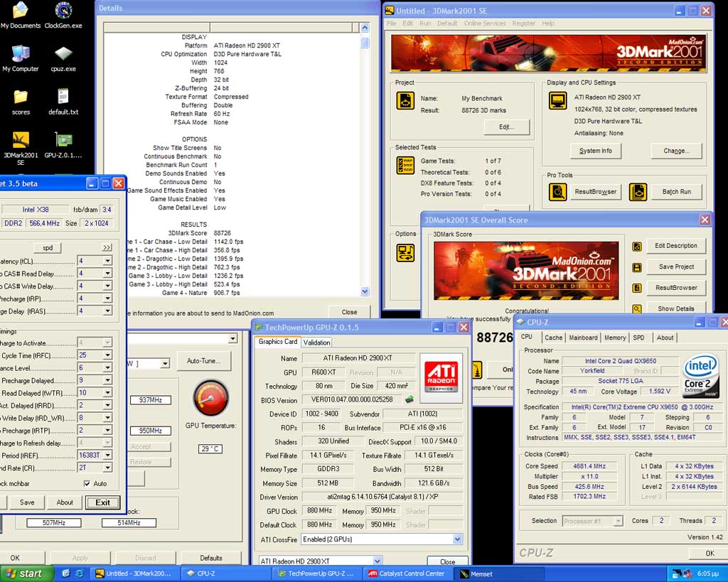Open the About tab in CPU-Z

pyautogui.click(x=665, y=338)
